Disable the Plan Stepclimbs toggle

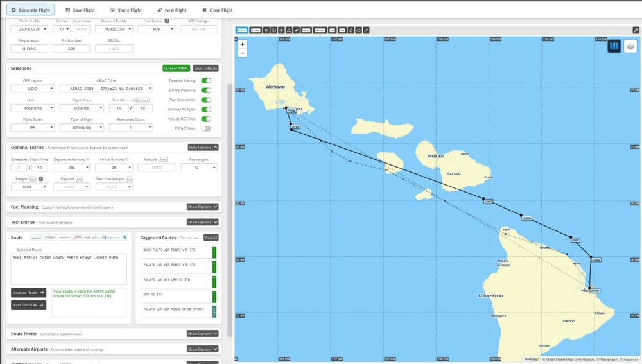coord(206,100)
